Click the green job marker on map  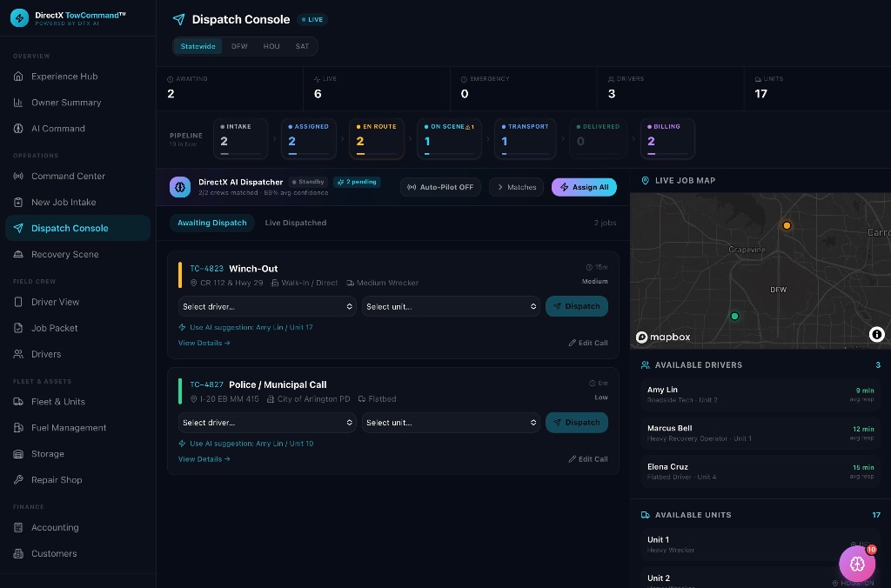point(734,316)
